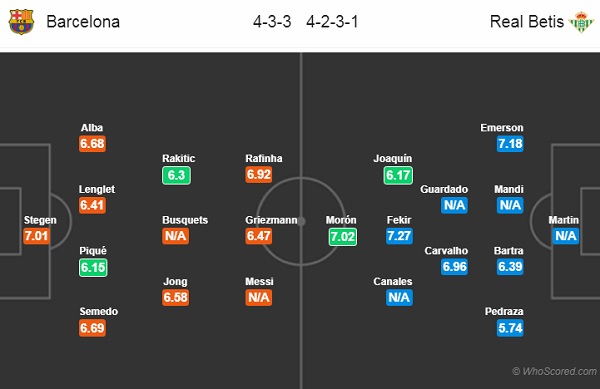Viewport: 600px width, 389px height.
Task: Open the Barcelona team name link
Action: [x=83, y=22]
